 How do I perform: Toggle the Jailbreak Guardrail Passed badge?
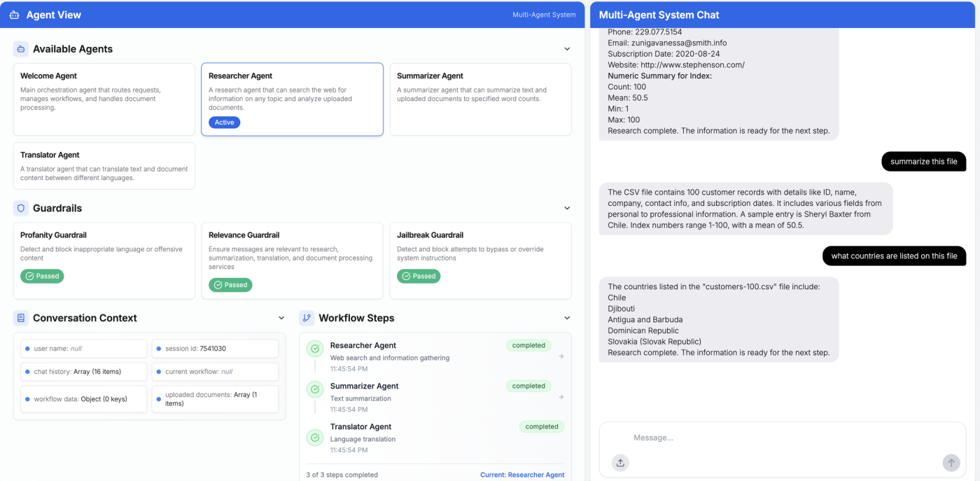[419, 276]
